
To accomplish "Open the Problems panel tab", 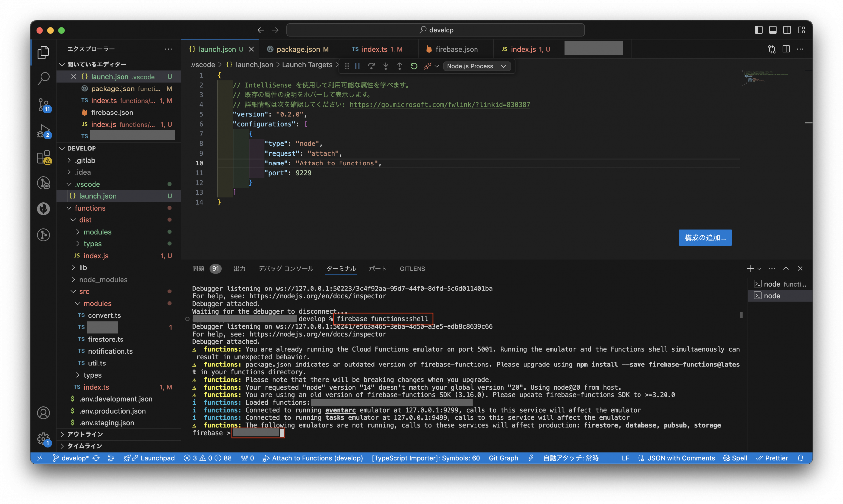I will [x=207, y=269].
